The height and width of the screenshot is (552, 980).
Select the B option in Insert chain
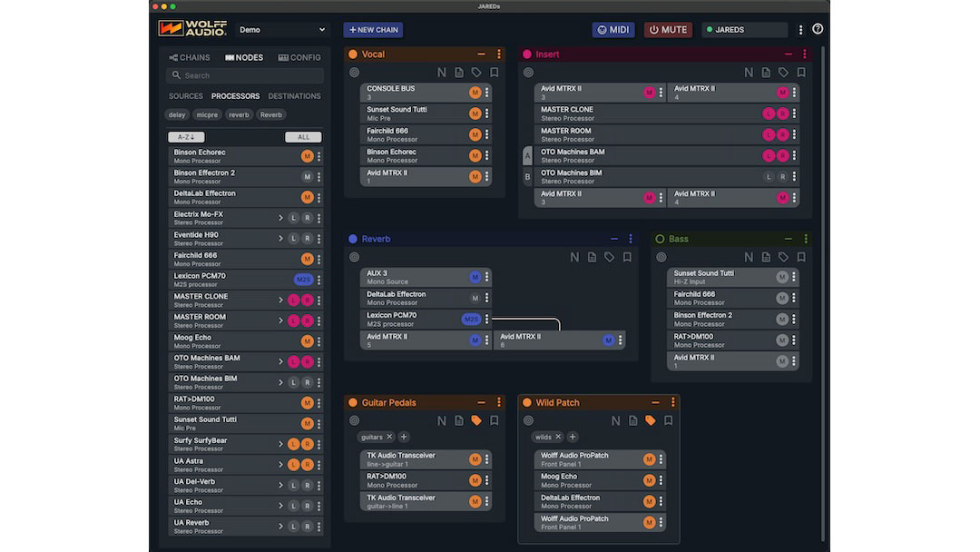527,177
